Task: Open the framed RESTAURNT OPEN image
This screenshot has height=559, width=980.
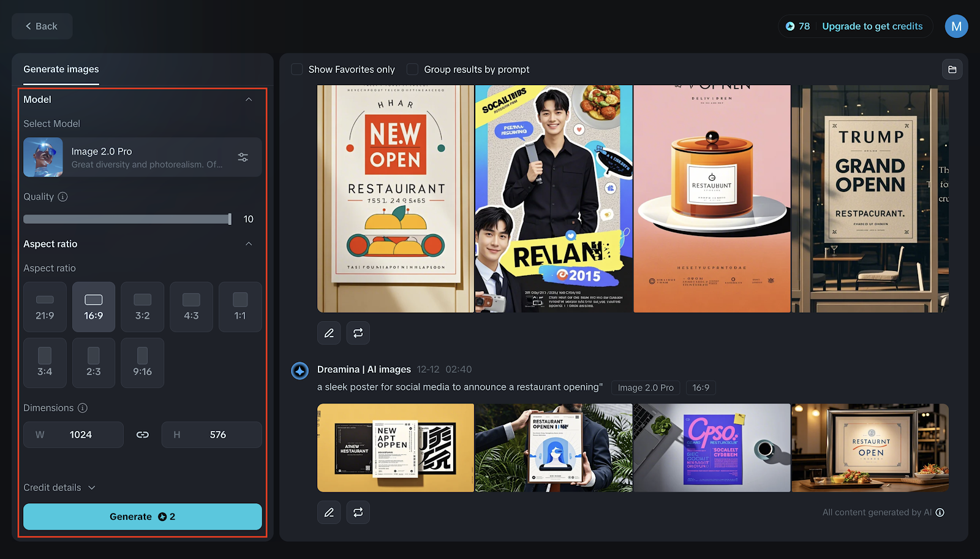Action: (870, 447)
